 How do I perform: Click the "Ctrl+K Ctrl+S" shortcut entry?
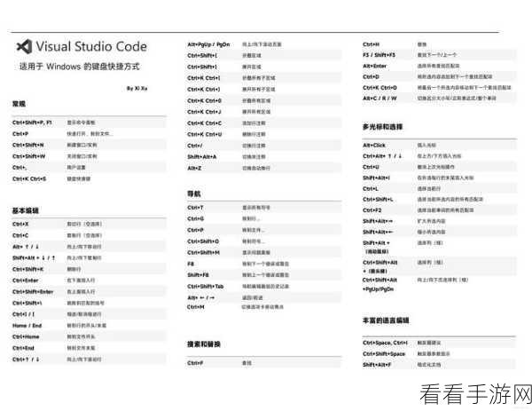tap(29, 178)
